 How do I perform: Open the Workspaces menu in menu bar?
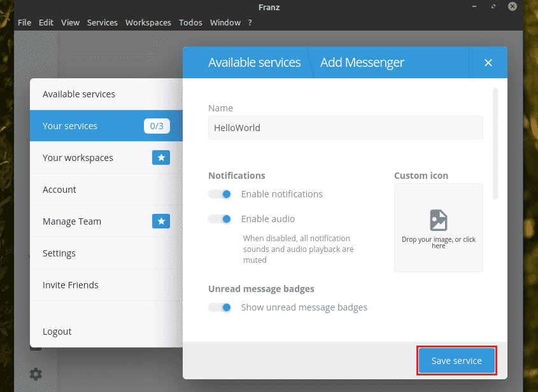click(148, 22)
